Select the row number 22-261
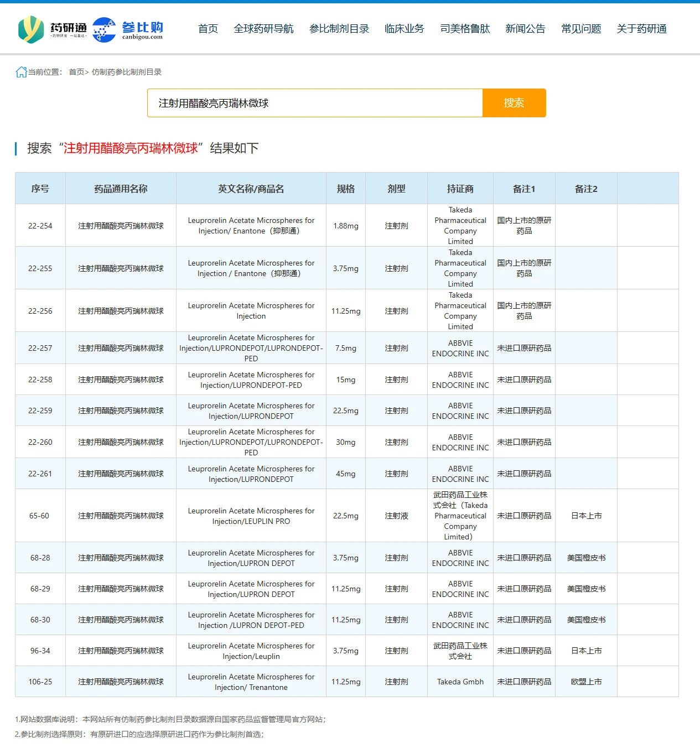Image resolution: width=700 pixels, height=748 pixels. click(40, 474)
